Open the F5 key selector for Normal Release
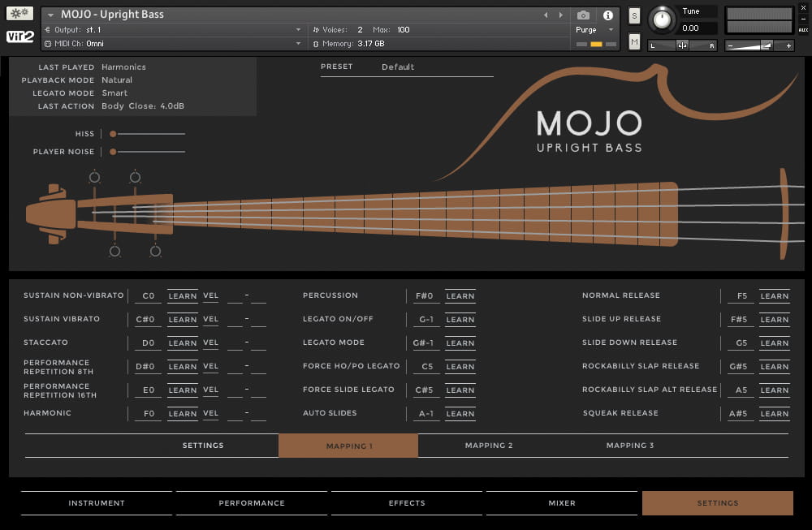This screenshot has width=812, height=530. [741, 296]
